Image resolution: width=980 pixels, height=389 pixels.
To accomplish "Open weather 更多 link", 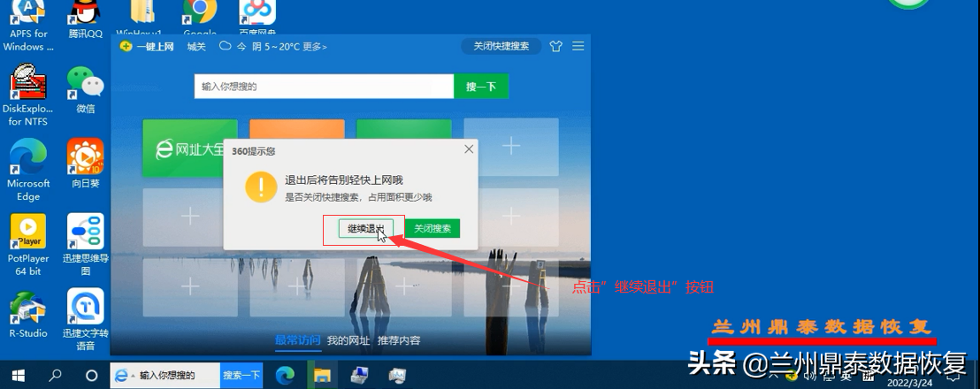I will click(314, 46).
